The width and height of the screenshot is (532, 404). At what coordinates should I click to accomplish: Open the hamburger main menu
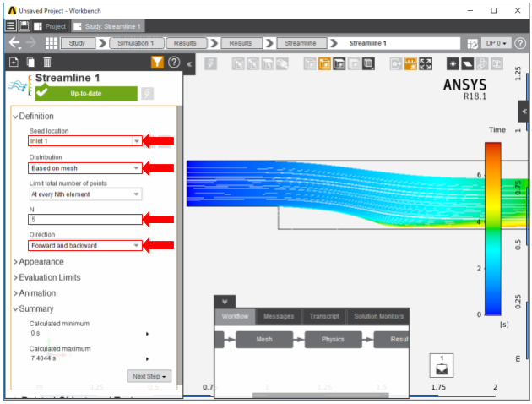pos(10,26)
